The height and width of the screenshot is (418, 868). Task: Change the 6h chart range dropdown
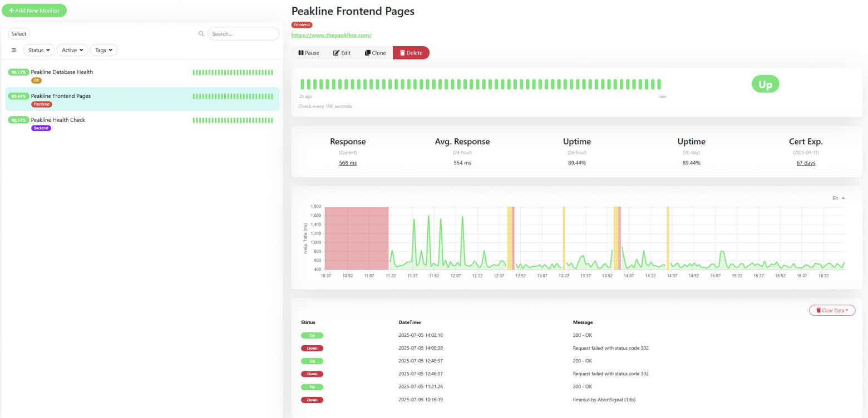pos(838,198)
